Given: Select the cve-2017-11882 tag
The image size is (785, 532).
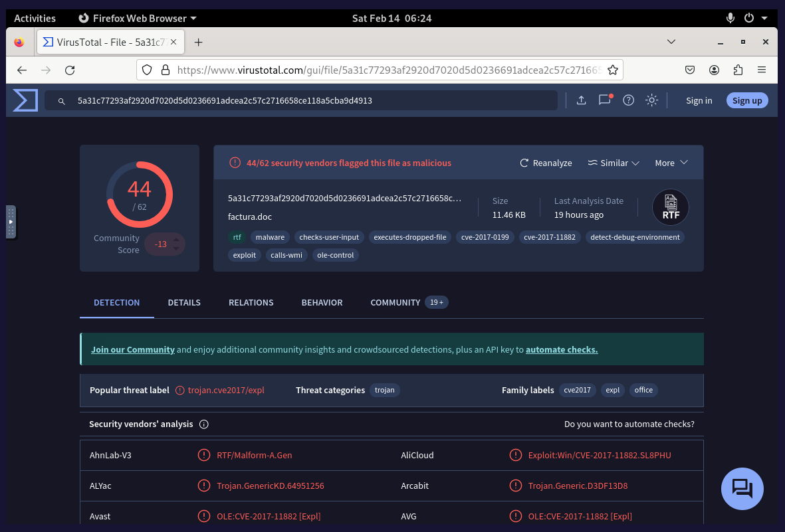Looking at the screenshot, I should click(x=549, y=237).
